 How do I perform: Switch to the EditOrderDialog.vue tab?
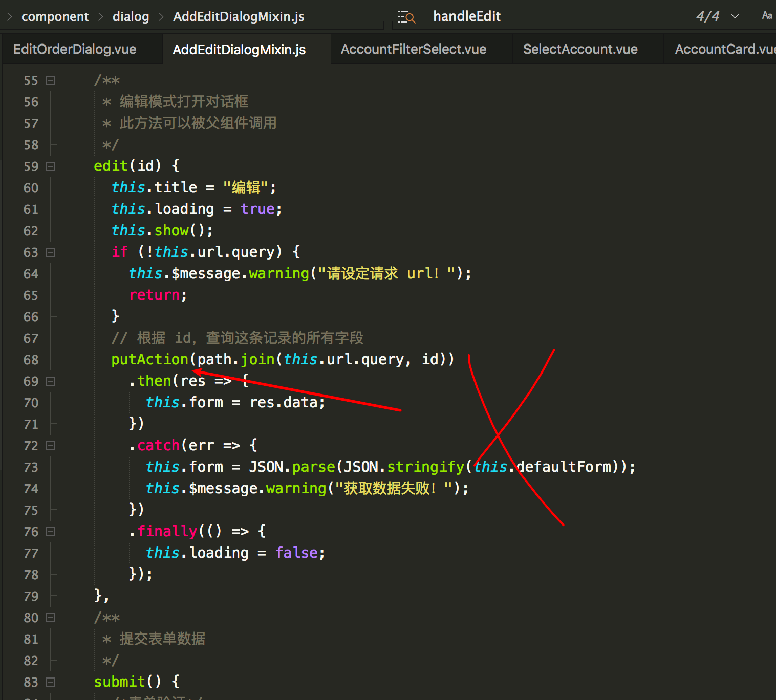[x=75, y=49]
